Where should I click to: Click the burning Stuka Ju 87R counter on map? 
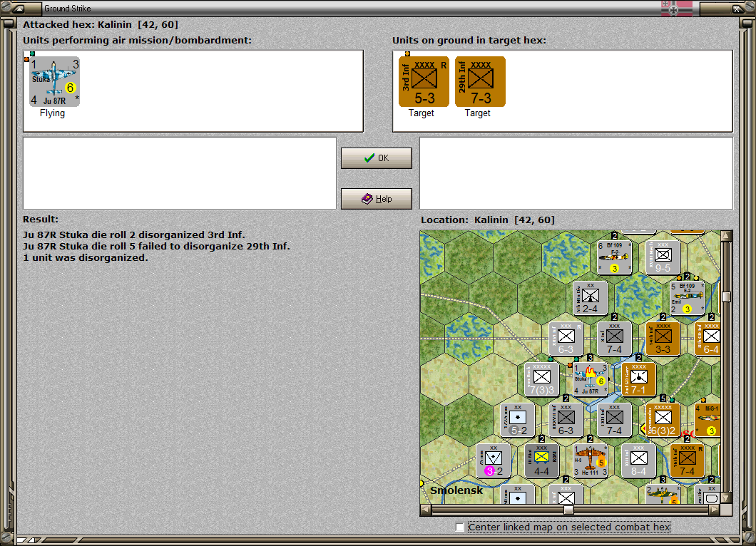pos(590,380)
